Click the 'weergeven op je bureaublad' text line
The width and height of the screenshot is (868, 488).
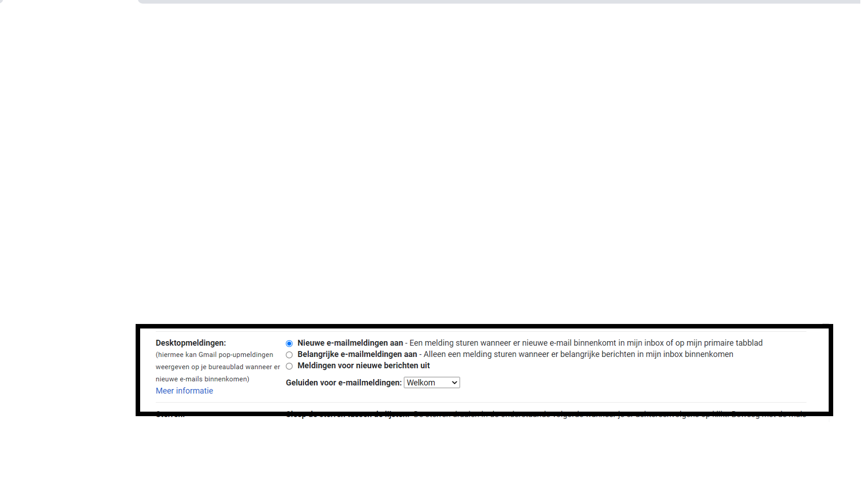[217, 367]
